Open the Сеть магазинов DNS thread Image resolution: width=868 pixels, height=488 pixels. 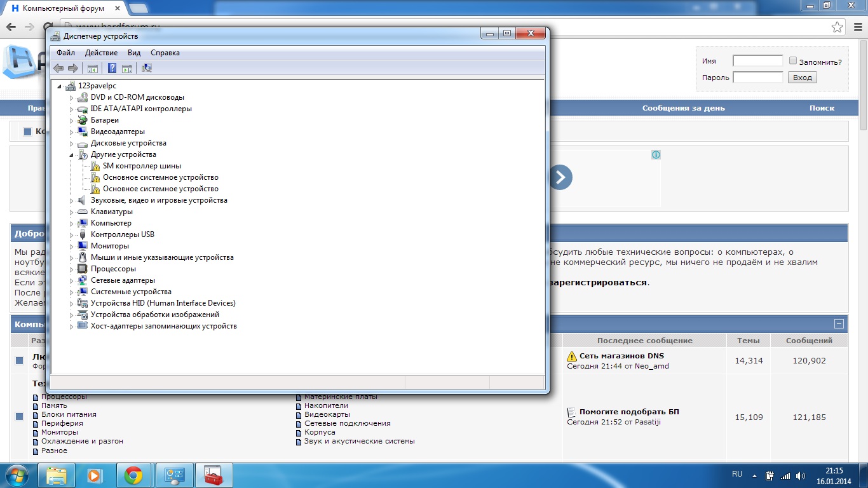(x=621, y=356)
